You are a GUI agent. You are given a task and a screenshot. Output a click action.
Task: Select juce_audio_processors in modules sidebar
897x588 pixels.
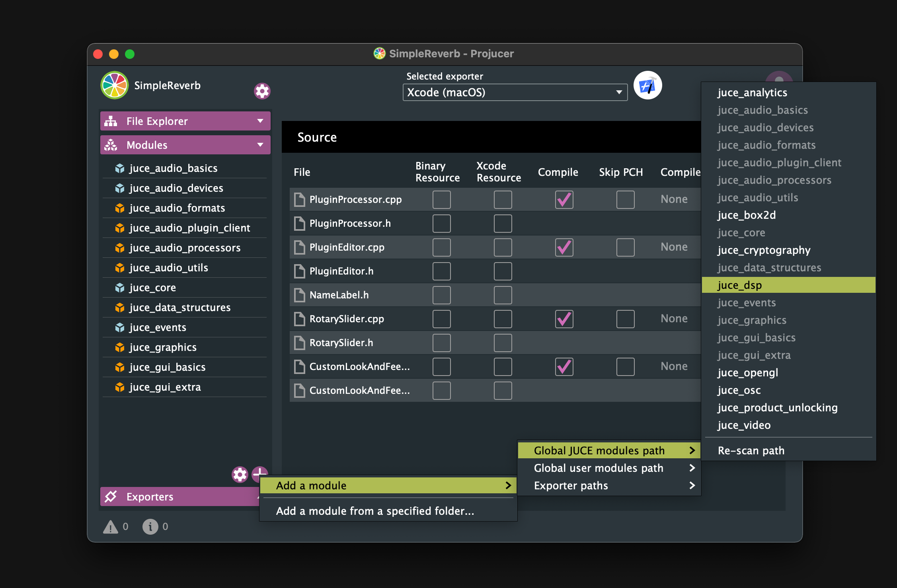[x=185, y=248]
